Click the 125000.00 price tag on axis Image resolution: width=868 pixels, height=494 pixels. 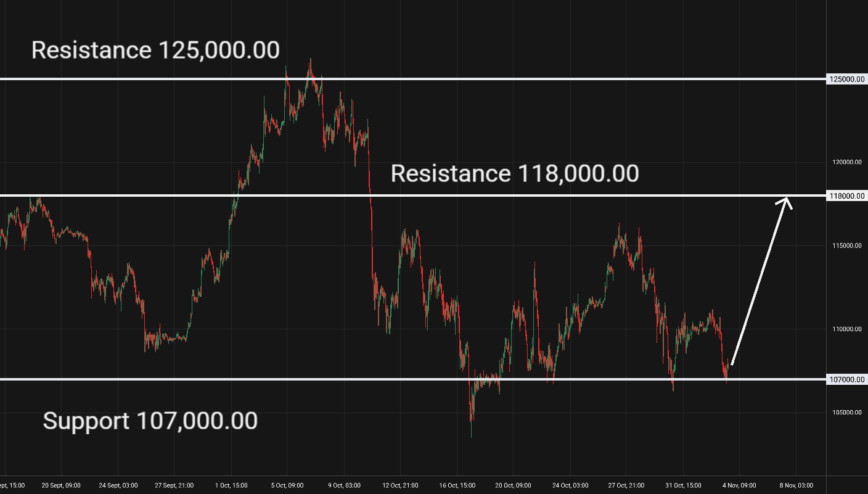(x=846, y=79)
